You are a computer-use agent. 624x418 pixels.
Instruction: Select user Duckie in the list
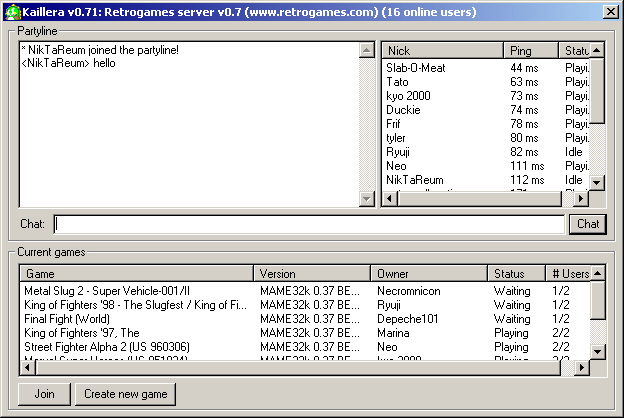click(x=486, y=110)
